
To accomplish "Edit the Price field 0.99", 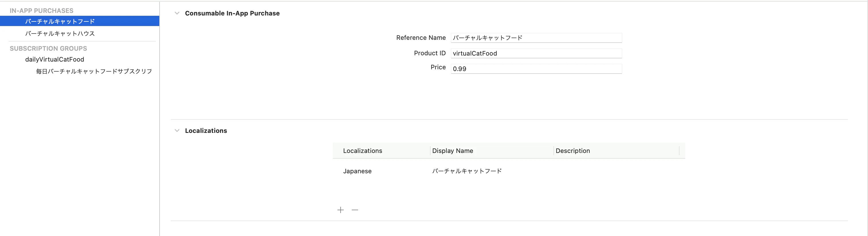I will coord(536,69).
